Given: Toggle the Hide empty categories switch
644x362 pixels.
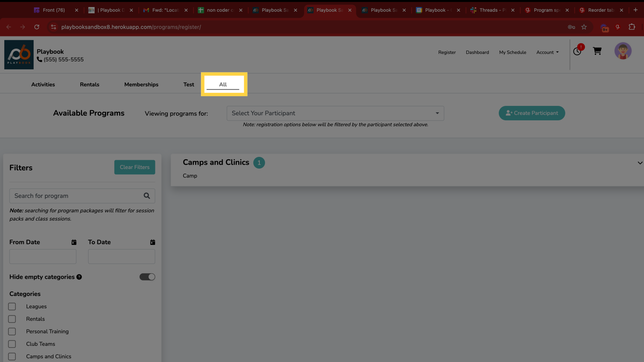Looking at the screenshot, I should [x=147, y=277].
